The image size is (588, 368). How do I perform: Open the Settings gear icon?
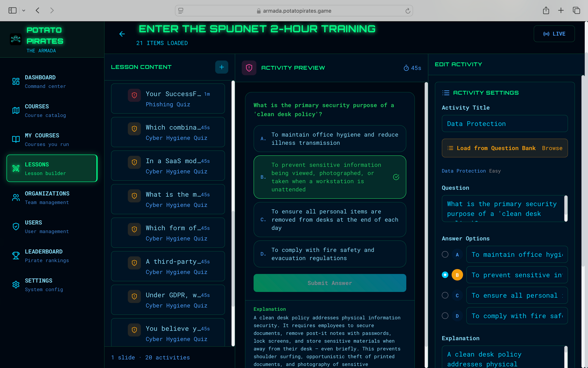pos(16,284)
